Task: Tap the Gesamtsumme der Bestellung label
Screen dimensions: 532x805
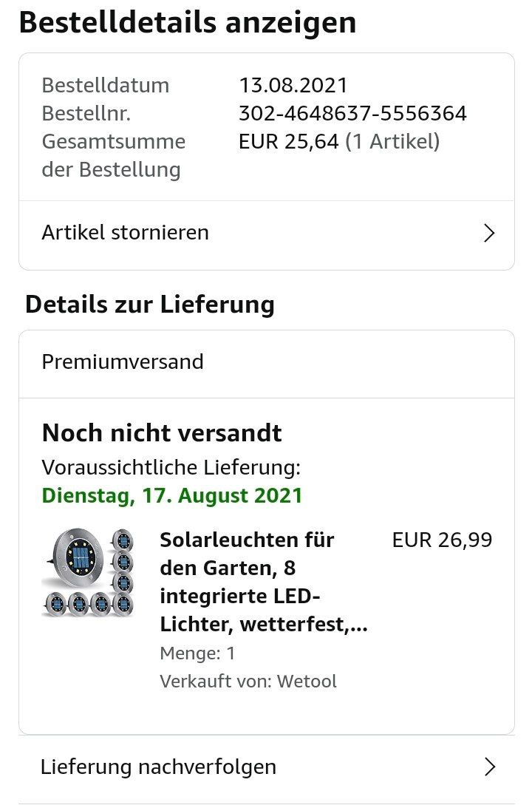Action: 113,155
